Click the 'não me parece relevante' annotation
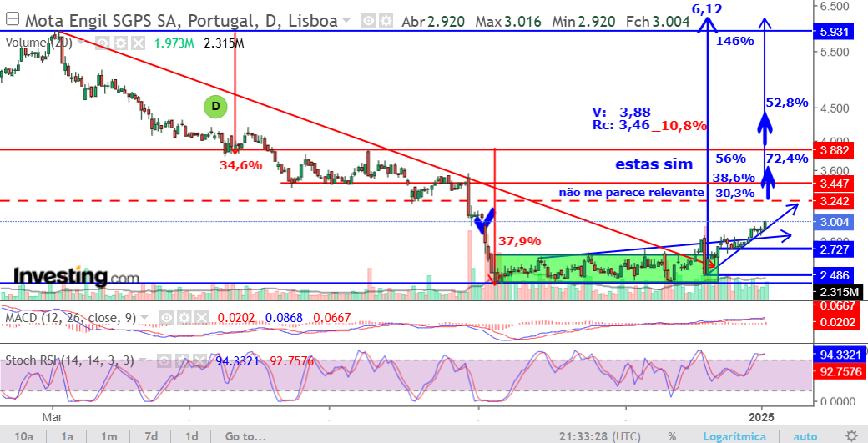Image resolution: width=868 pixels, height=443 pixels. click(631, 193)
